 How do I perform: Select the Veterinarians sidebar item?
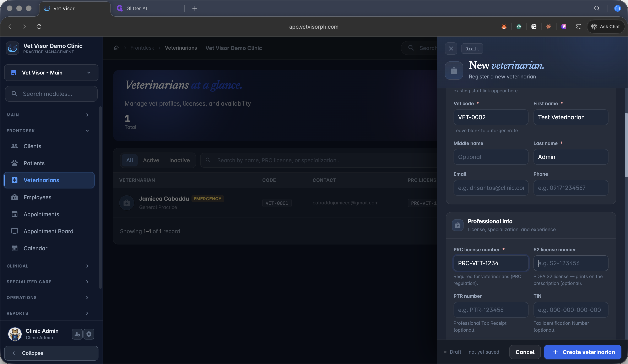coord(49,180)
